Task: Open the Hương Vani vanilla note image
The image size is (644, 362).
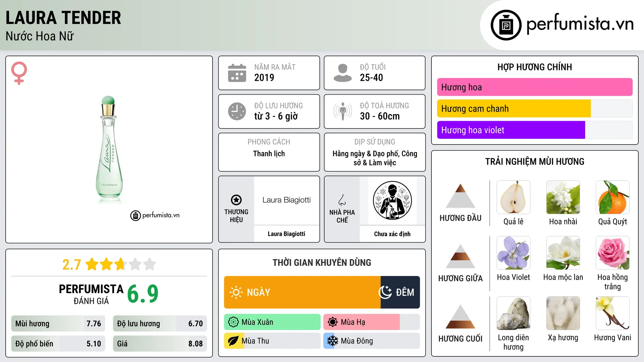Action: (x=613, y=313)
